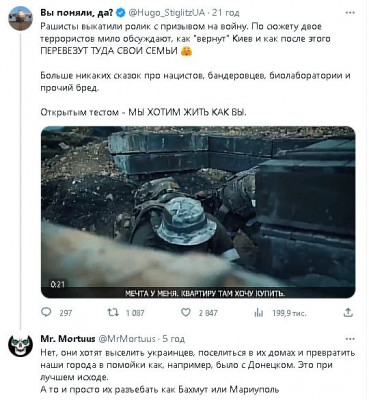
Task: Like the tweet using the heart icon
Action: [185, 312]
